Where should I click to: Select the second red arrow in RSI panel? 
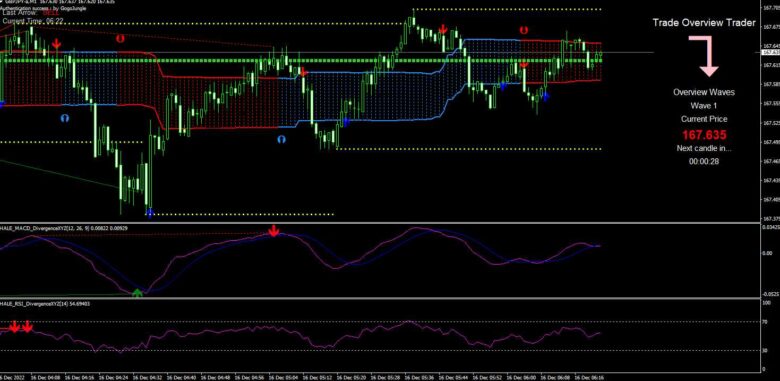[27, 327]
